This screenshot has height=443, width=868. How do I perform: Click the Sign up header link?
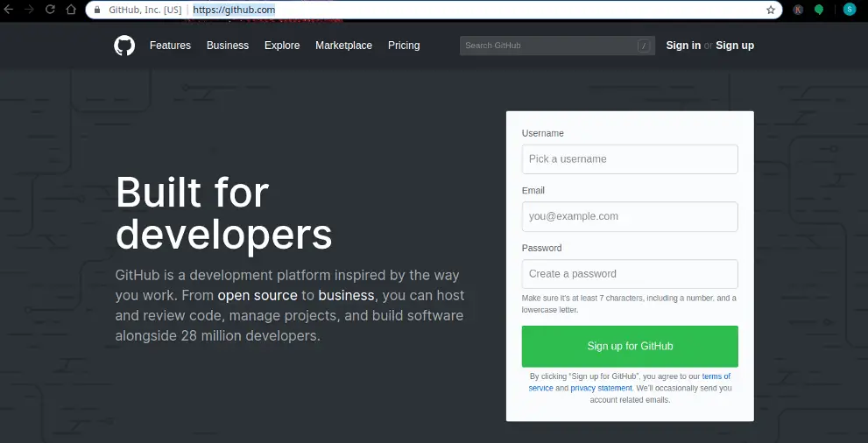coord(735,46)
